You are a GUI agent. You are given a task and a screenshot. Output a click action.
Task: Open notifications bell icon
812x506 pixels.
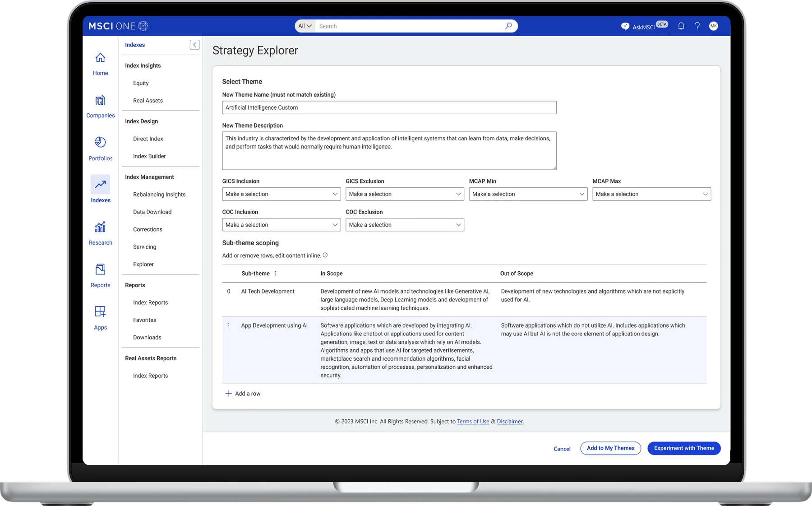[681, 26]
